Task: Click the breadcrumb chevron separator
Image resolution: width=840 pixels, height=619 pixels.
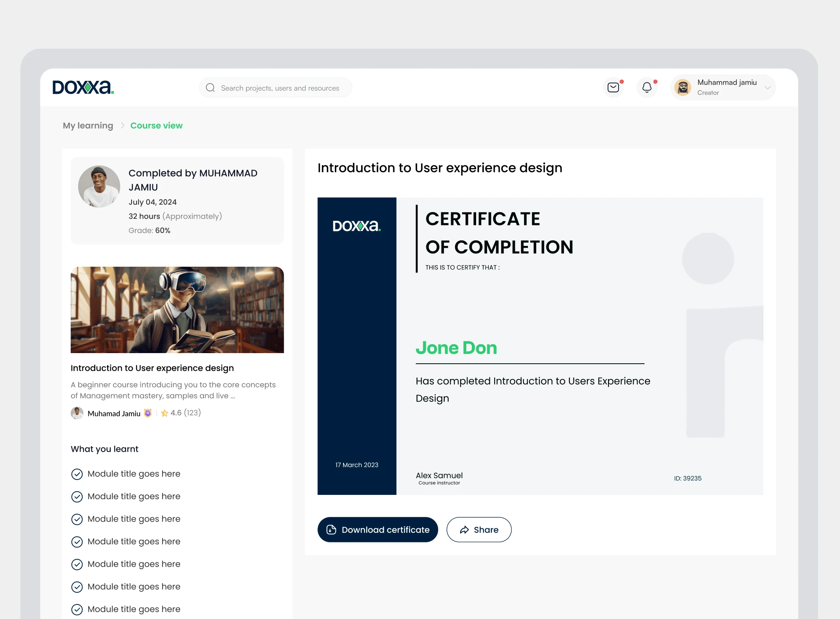Action: click(x=122, y=125)
